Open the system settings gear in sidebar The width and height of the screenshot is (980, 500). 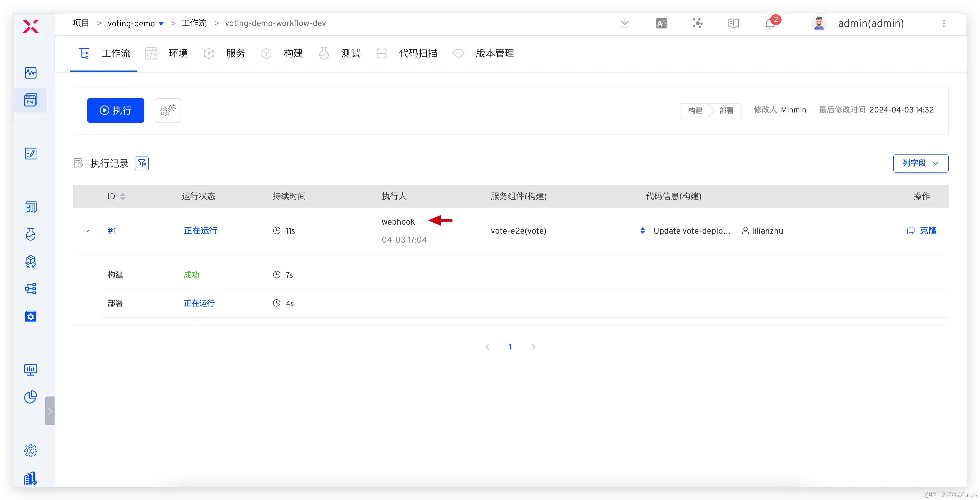point(30,451)
